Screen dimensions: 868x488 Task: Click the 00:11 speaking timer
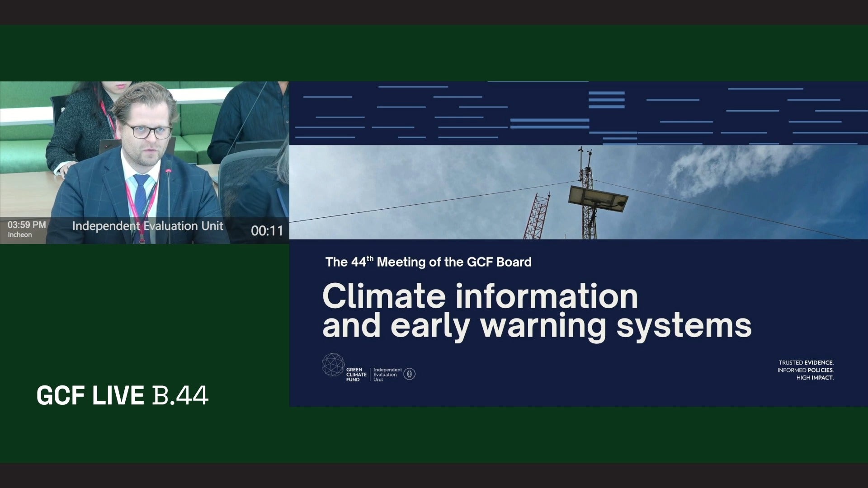click(267, 231)
